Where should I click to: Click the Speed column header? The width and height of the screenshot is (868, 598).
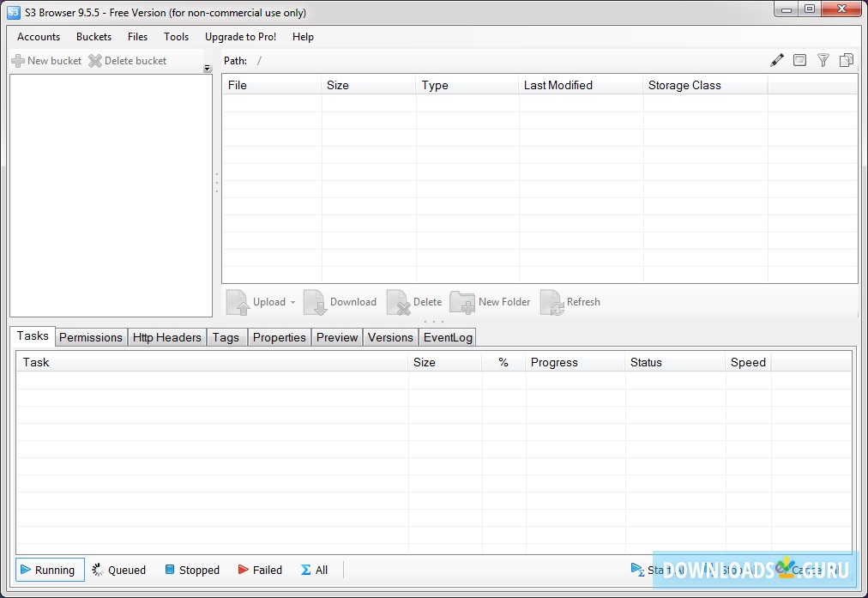pyautogui.click(x=749, y=362)
